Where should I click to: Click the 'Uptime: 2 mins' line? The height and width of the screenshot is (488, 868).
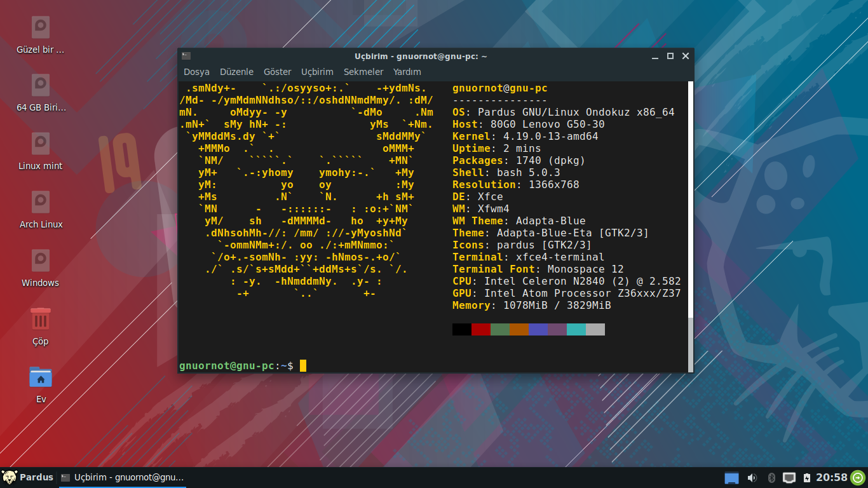497,149
